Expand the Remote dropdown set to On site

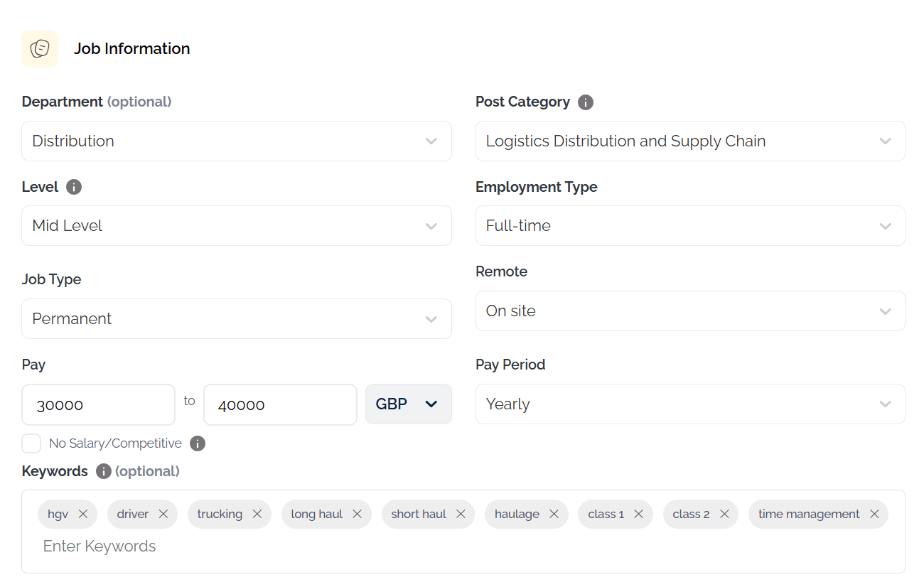(x=689, y=311)
